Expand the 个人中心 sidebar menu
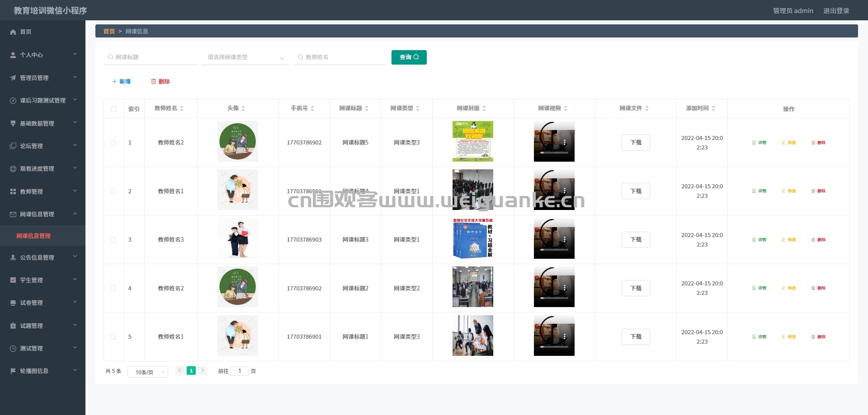Screen dimensions: 868x415 pos(42,55)
